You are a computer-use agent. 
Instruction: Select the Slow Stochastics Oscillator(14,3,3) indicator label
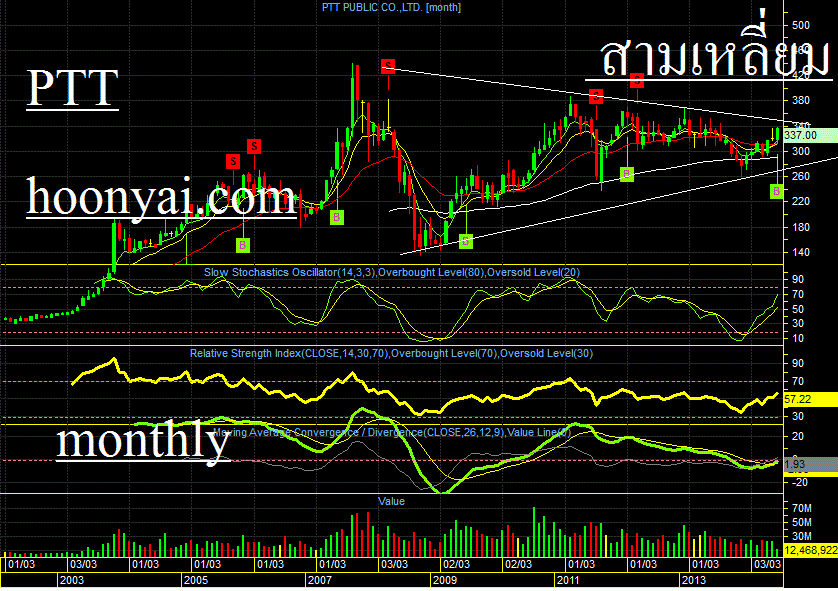point(290,273)
